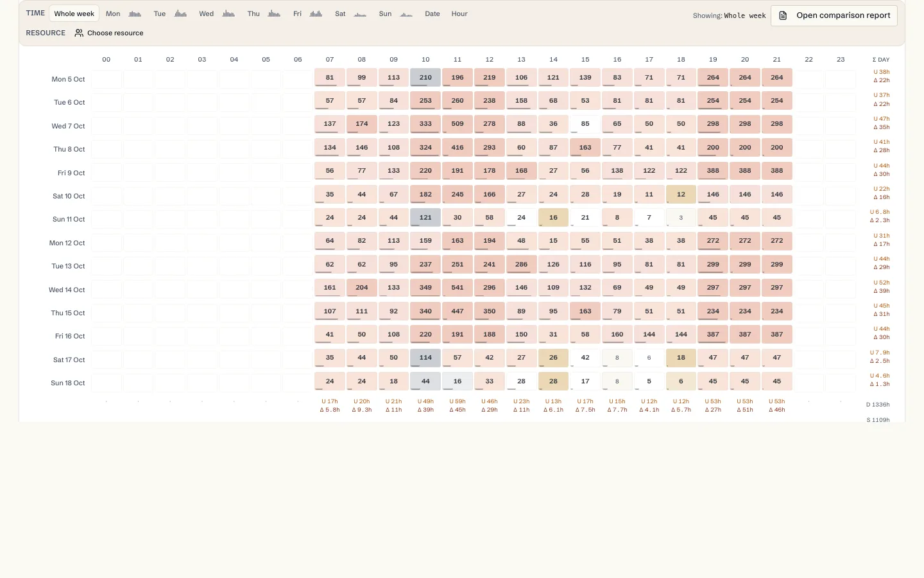Image resolution: width=924 pixels, height=578 pixels.
Task: Click the 541 cell on Wed 14 Oct
Action: (x=458, y=288)
